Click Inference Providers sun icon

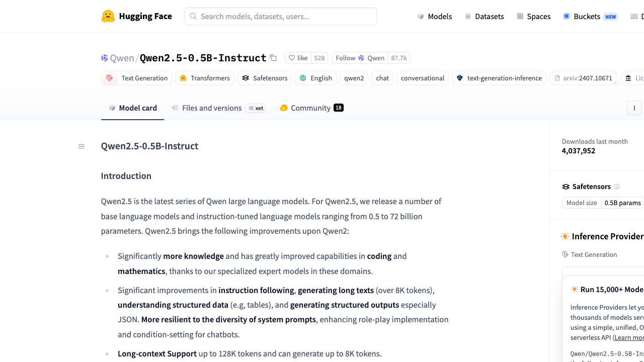(565, 236)
